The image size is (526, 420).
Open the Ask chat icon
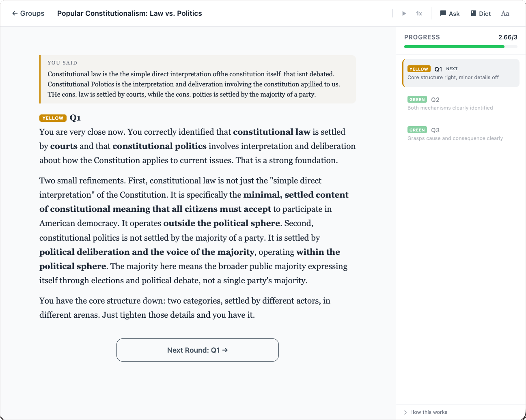click(x=450, y=13)
